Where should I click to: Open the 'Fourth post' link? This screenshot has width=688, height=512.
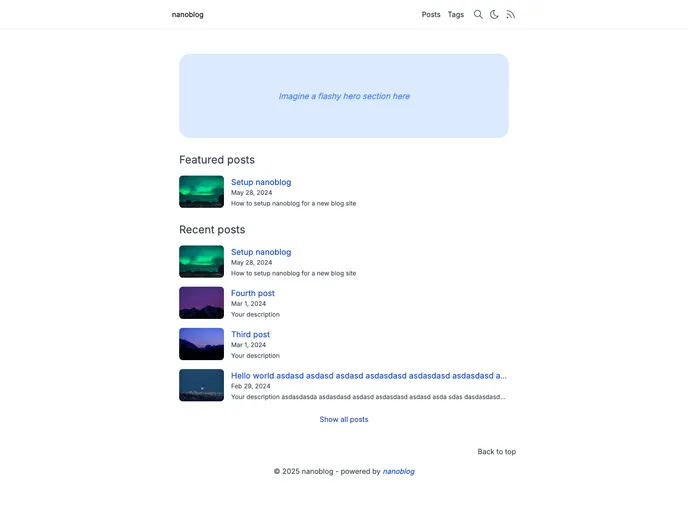(x=253, y=293)
